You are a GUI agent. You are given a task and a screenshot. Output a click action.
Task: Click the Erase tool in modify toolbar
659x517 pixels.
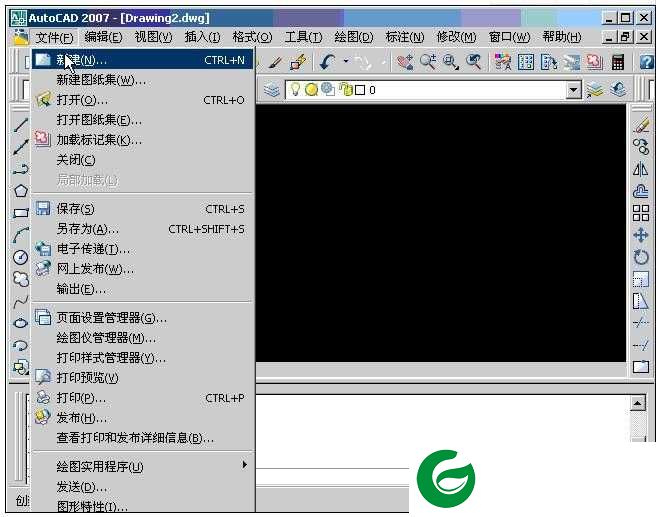pyautogui.click(x=641, y=125)
